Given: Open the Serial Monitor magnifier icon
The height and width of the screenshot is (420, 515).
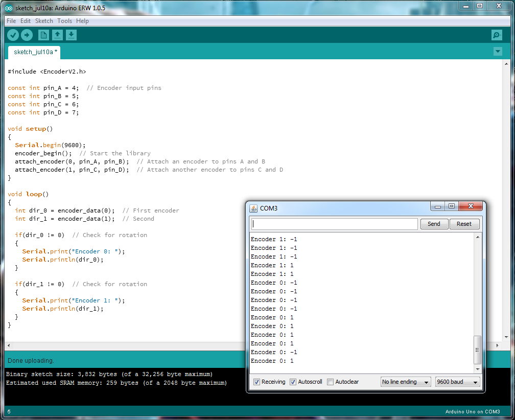Looking at the screenshot, I should pyautogui.click(x=497, y=35).
